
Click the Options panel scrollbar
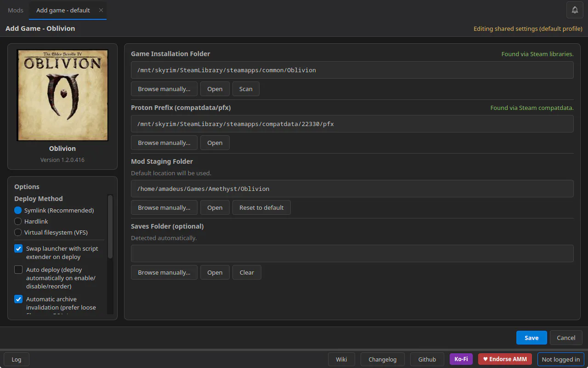(110, 226)
